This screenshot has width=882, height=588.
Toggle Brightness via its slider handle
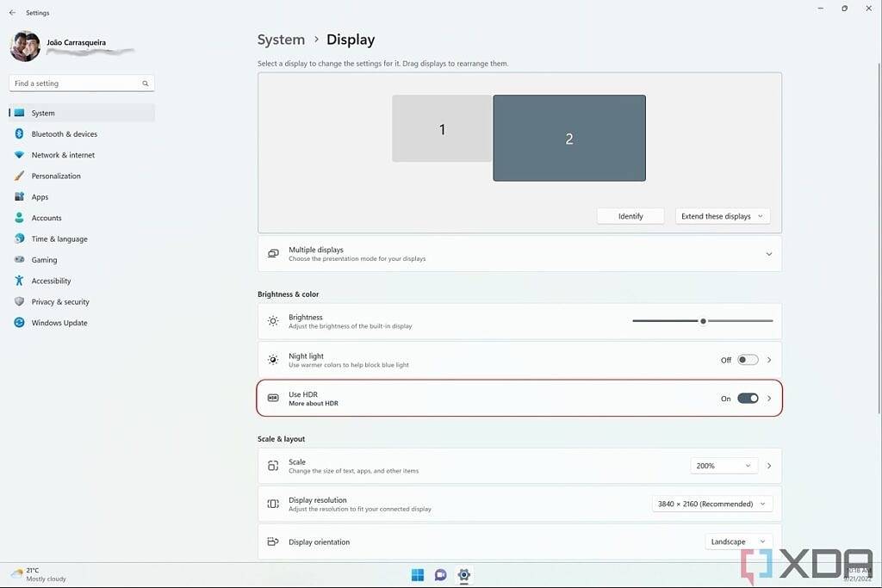[704, 319]
